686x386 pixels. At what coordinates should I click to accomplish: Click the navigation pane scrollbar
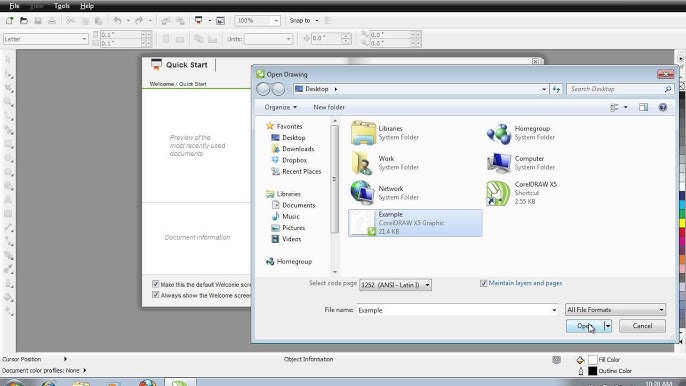click(335, 179)
